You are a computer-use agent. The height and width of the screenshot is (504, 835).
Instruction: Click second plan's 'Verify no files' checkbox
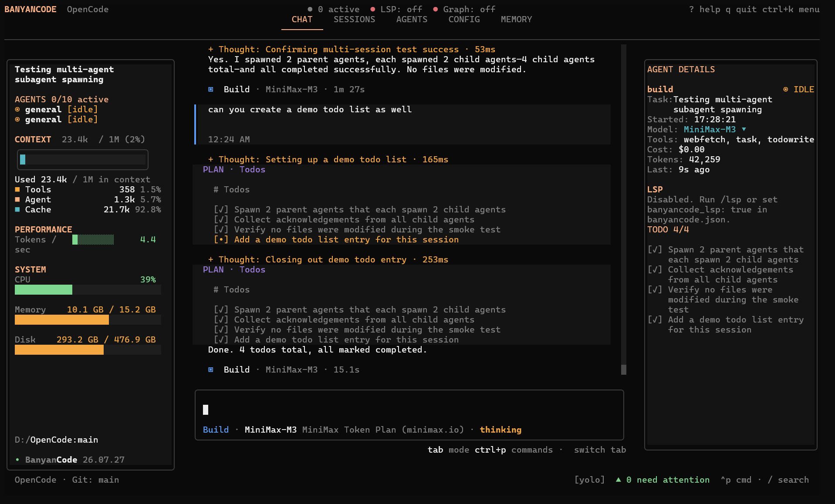221,329
